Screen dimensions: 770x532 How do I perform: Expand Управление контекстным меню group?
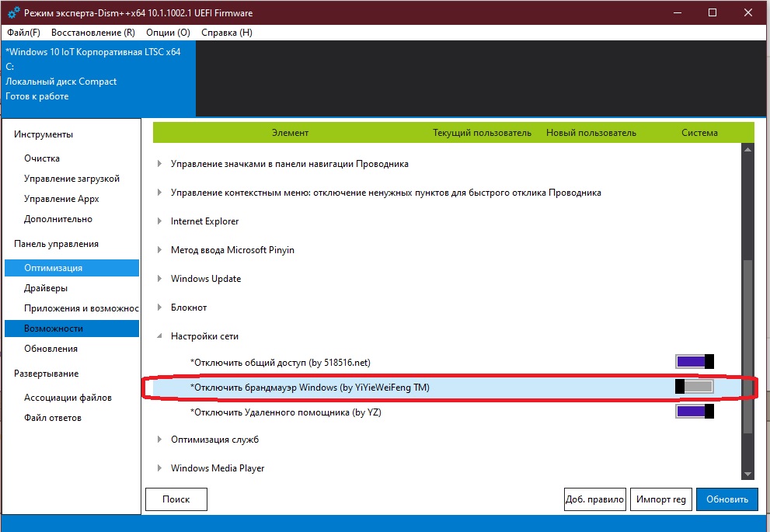(159, 193)
